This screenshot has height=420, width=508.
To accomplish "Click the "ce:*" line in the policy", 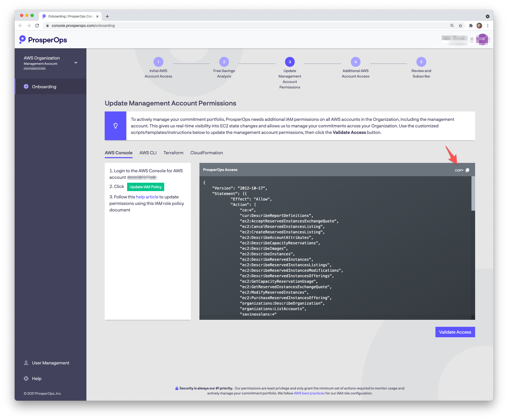I will pos(247,210).
